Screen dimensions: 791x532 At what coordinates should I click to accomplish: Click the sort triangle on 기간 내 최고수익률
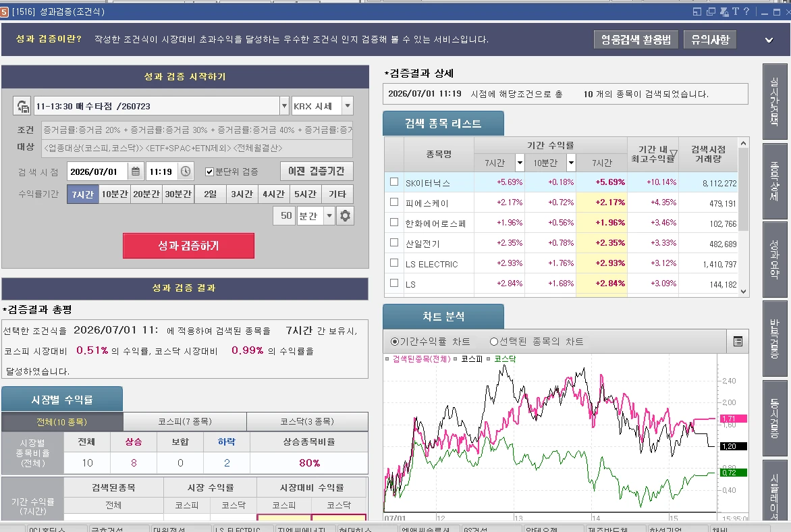673,153
